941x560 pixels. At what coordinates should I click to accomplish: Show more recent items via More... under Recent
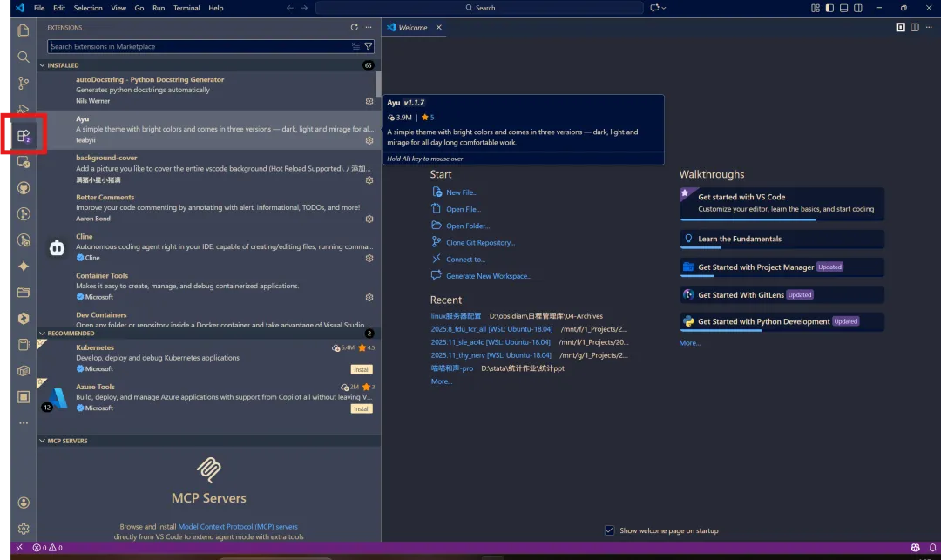pyautogui.click(x=441, y=381)
